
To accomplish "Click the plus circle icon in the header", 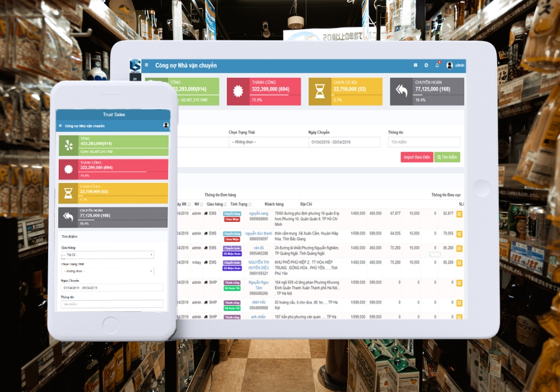I will 426,65.
